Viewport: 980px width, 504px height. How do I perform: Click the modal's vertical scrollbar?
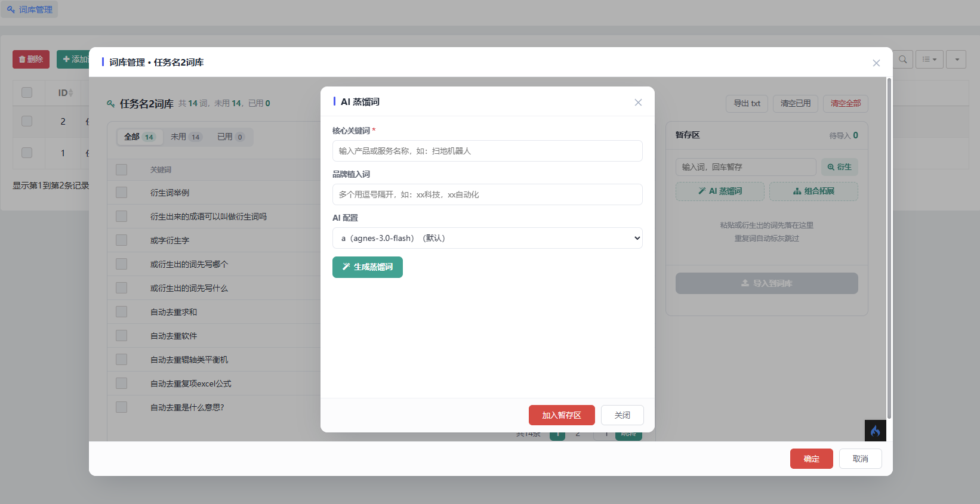coord(889,248)
